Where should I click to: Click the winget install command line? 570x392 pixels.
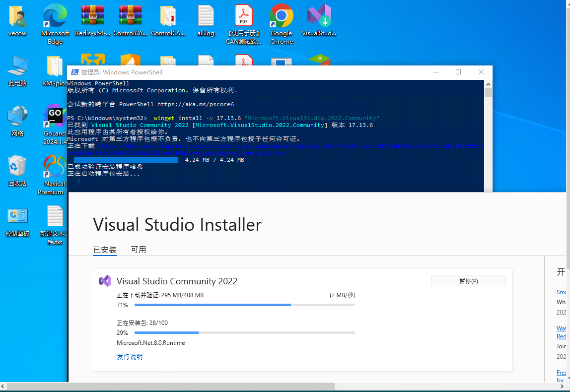[267, 118]
